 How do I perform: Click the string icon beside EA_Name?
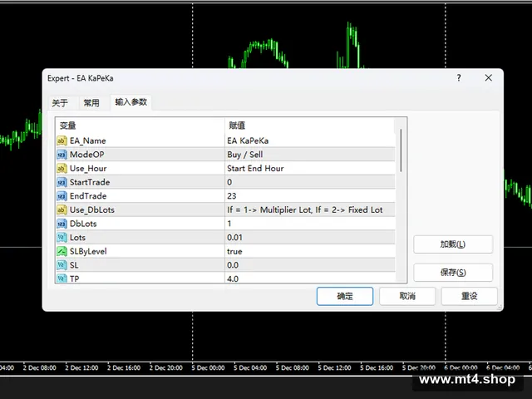pyautogui.click(x=62, y=140)
